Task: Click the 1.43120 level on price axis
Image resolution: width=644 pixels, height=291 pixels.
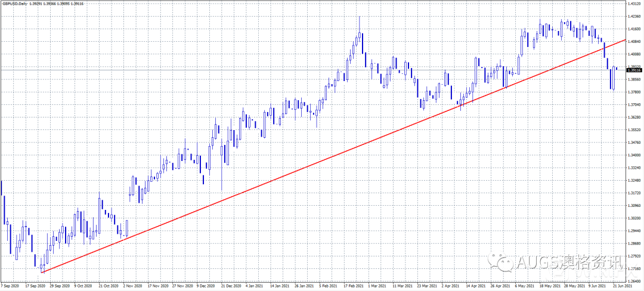Action: tap(634, 4)
